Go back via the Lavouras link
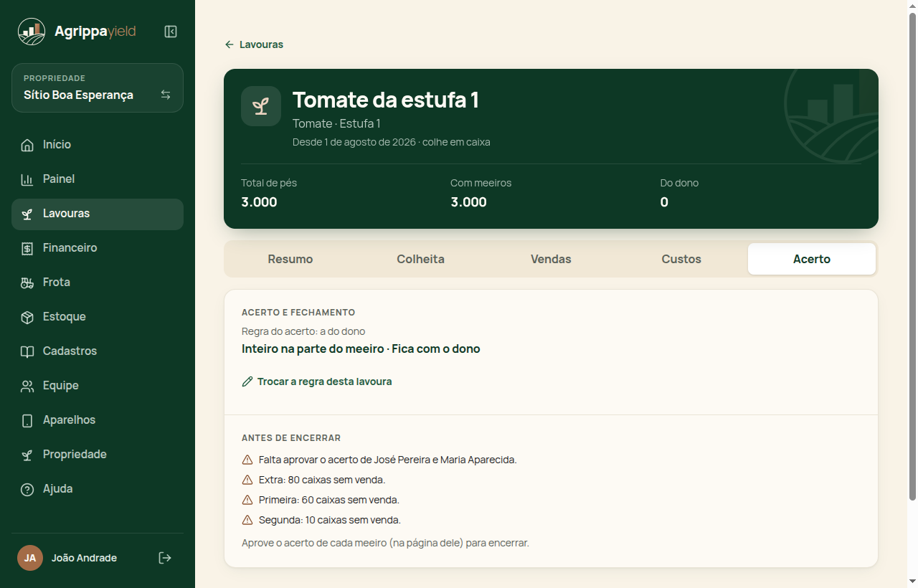This screenshot has height=588, width=918. [254, 44]
